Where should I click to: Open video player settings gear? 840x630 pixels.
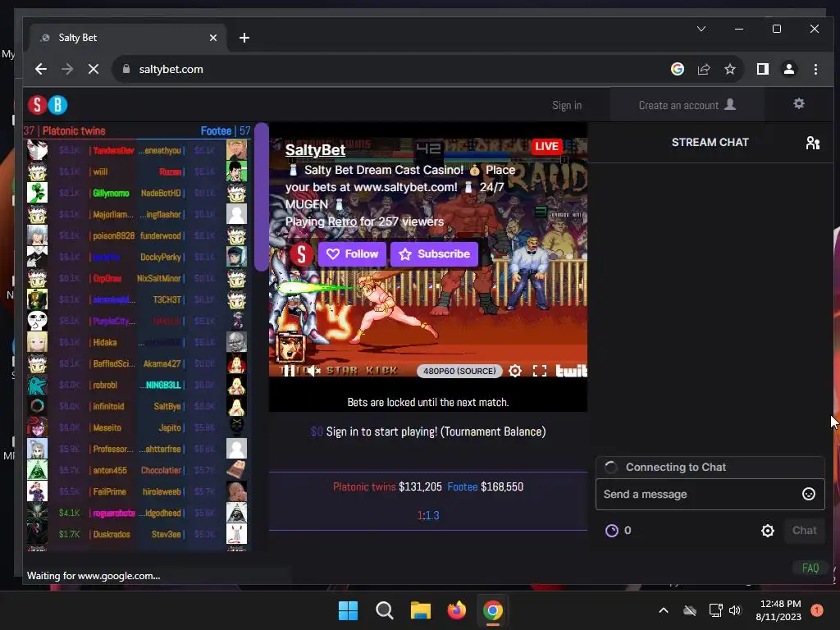[x=515, y=371]
